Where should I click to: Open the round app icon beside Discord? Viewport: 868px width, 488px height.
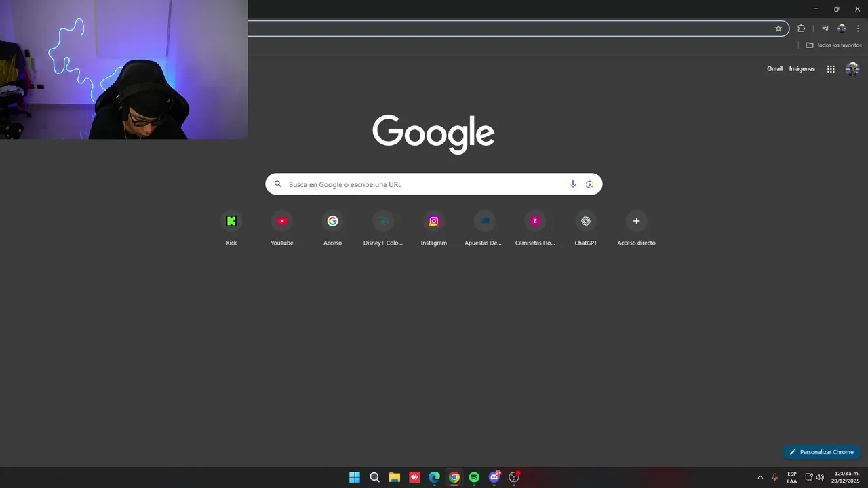click(x=514, y=477)
